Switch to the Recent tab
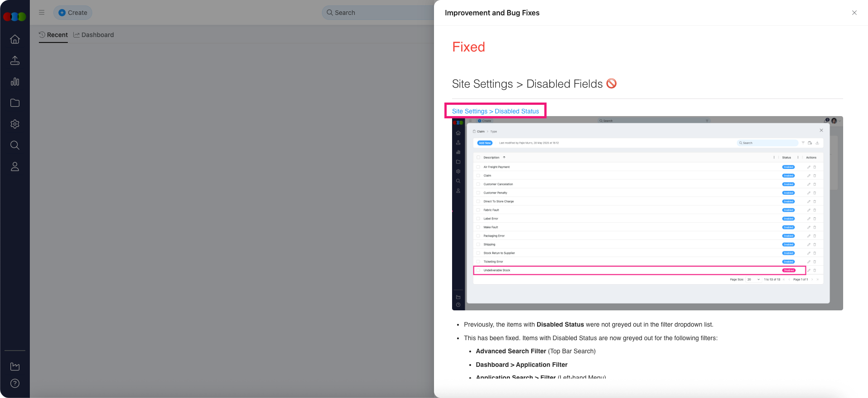Image resolution: width=868 pixels, height=398 pixels. point(53,35)
